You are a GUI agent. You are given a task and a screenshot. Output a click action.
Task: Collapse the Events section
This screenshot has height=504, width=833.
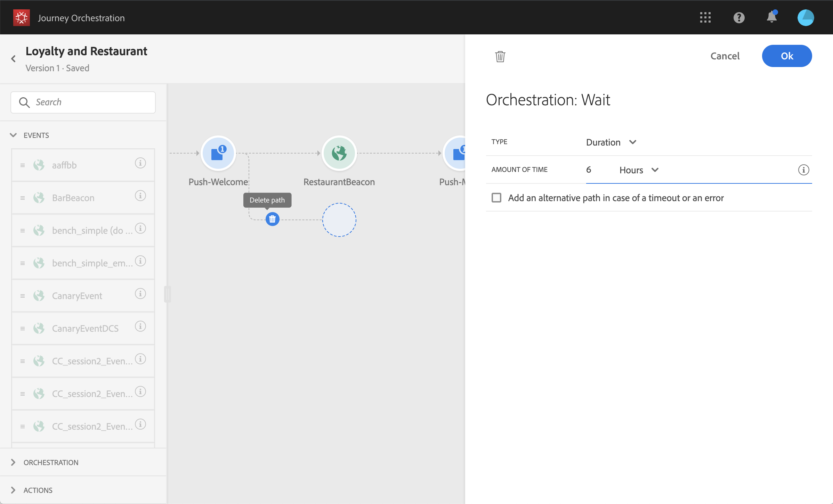click(13, 135)
